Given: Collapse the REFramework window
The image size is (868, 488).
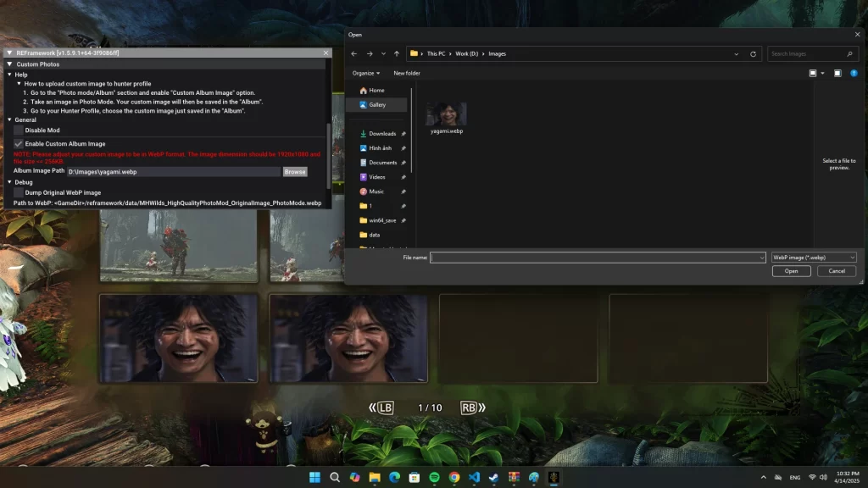Looking at the screenshot, I should click(x=9, y=53).
